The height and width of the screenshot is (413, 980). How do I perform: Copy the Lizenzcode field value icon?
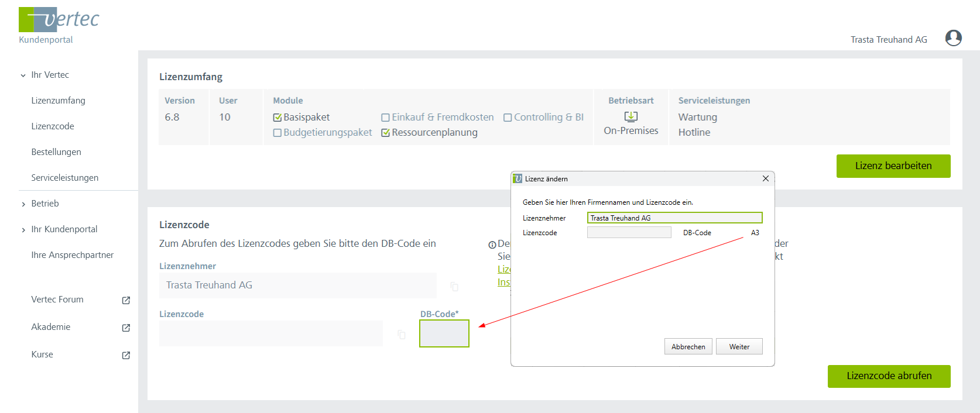(402, 335)
